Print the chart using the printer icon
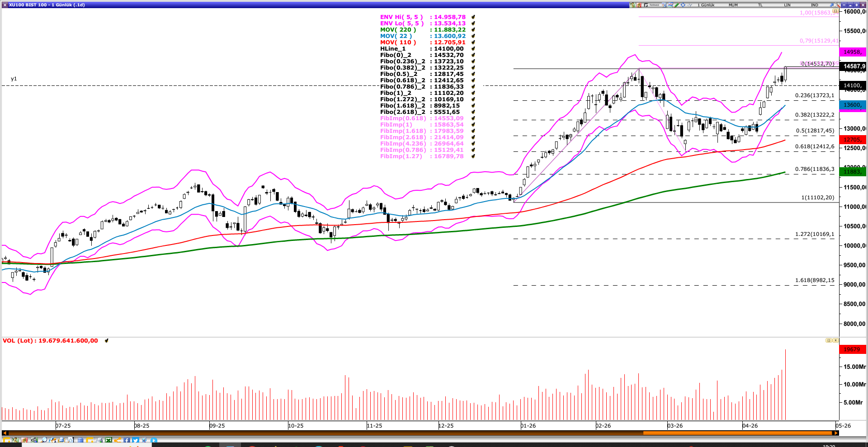Viewport: 868px width, 447px height. coord(99,440)
